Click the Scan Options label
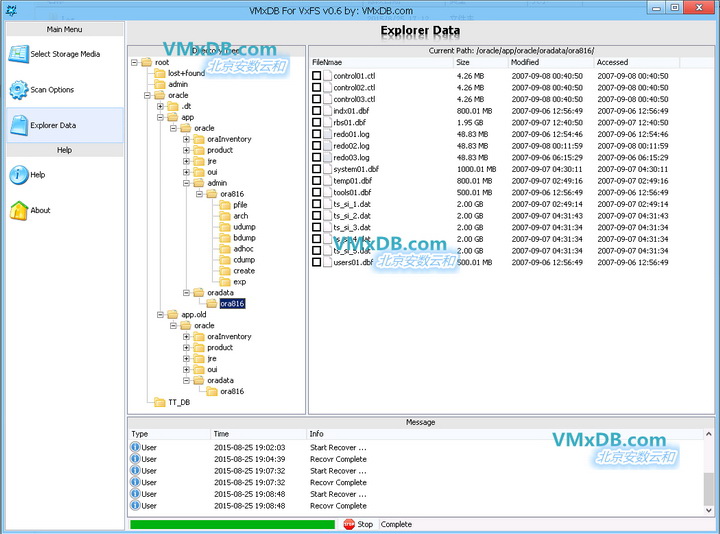Image resolution: width=720 pixels, height=534 pixels. pyautogui.click(x=52, y=90)
